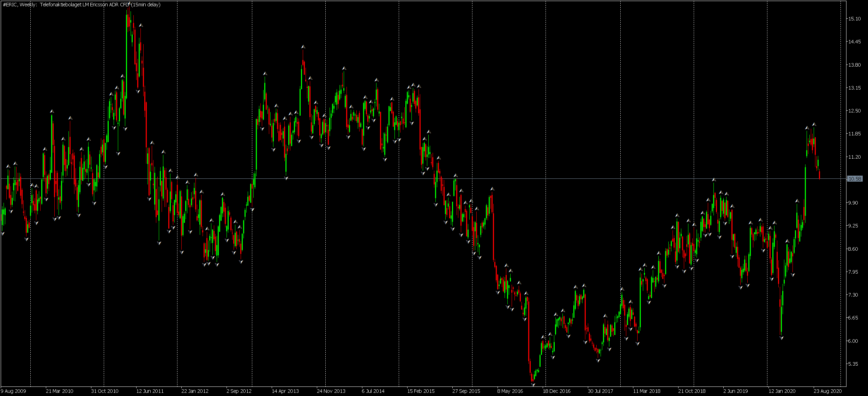
Task: Click the down fractal arrow below the 2016 lowest low
Action: [x=533, y=385]
